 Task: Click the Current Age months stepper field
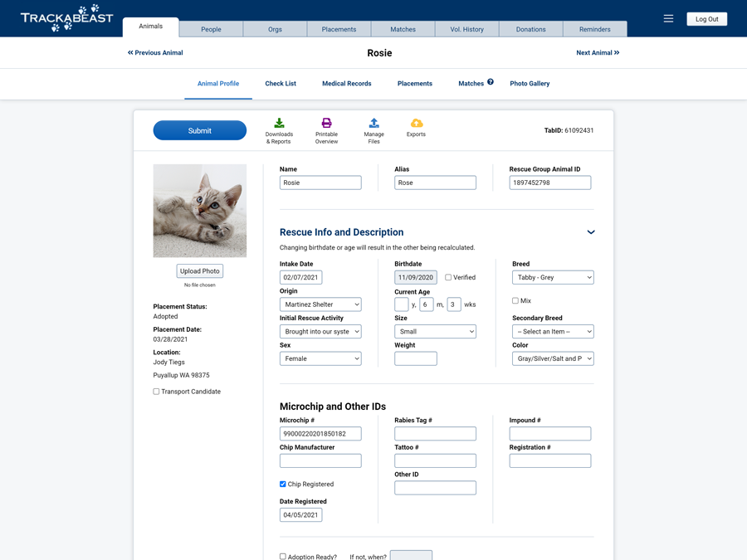point(426,304)
